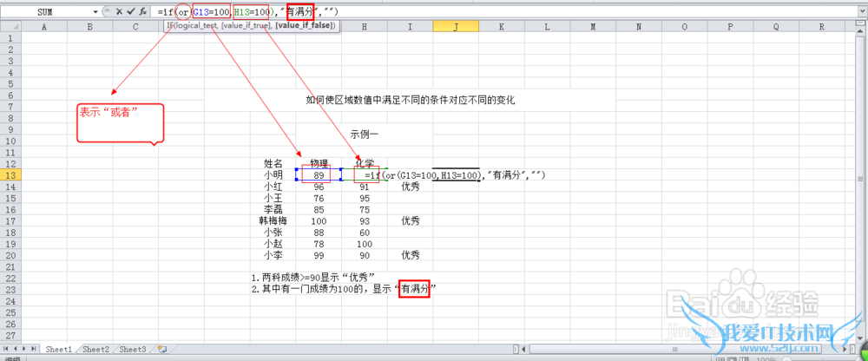This screenshot has height=361, width=868.
Task: Click the 小赵 name cell
Action: 273,244
